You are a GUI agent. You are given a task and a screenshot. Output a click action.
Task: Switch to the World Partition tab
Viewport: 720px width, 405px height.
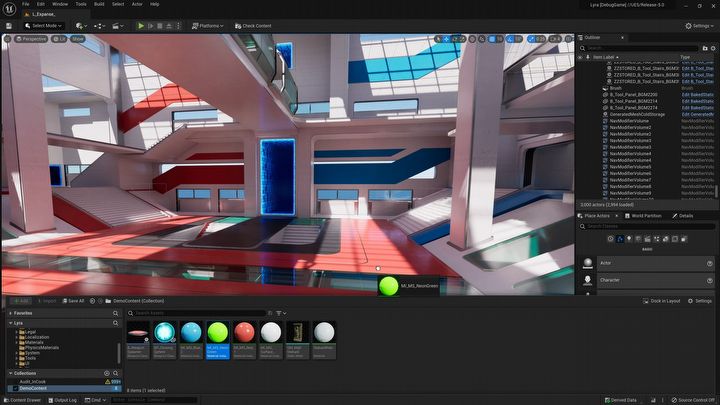tap(643, 215)
